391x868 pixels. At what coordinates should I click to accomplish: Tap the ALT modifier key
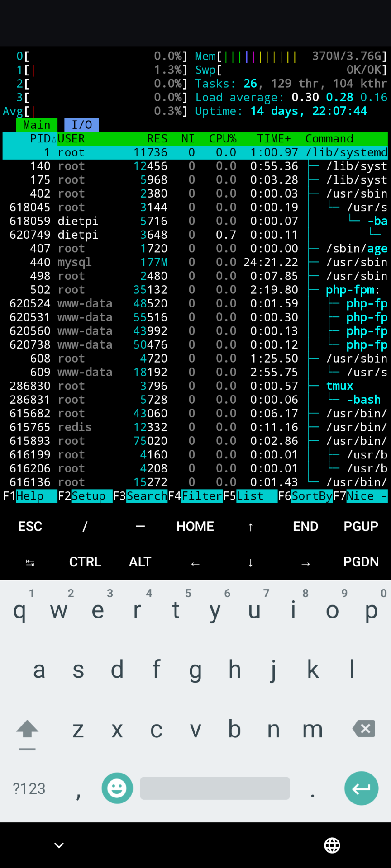click(140, 562)
